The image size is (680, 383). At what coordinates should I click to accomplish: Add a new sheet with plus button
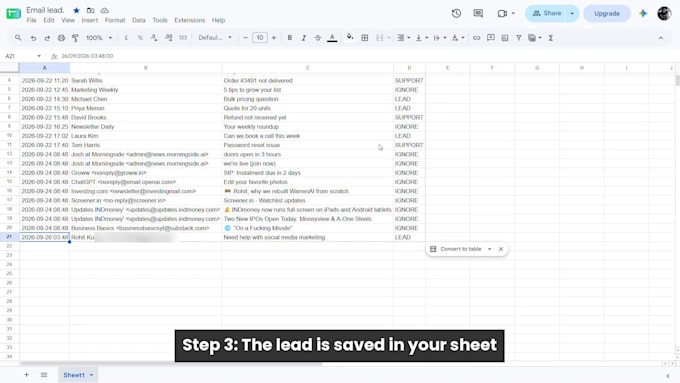(26, 375)
